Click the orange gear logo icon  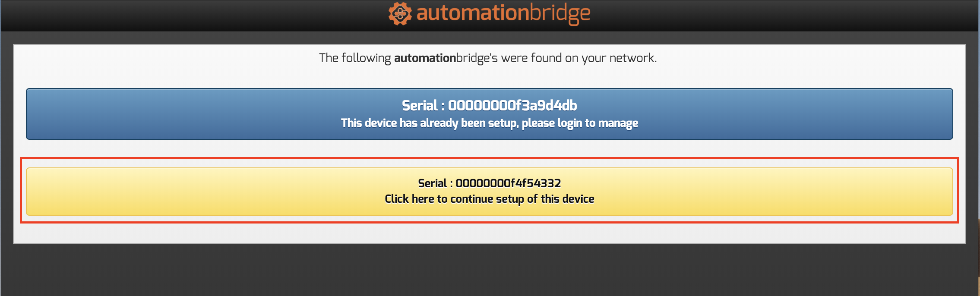point(399,14)
